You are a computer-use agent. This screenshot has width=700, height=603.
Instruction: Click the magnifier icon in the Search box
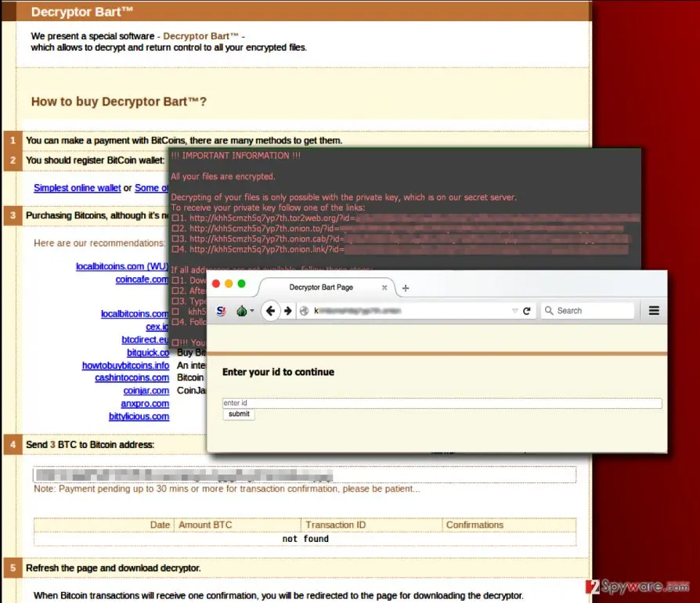(x=549, y=310)
